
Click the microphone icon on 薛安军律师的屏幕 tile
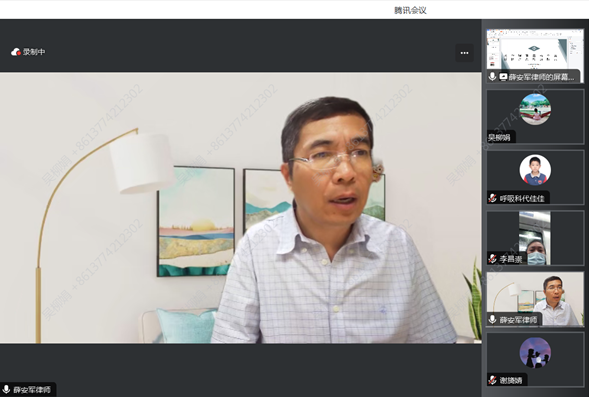pyautogui.click(x=492, y=77)
